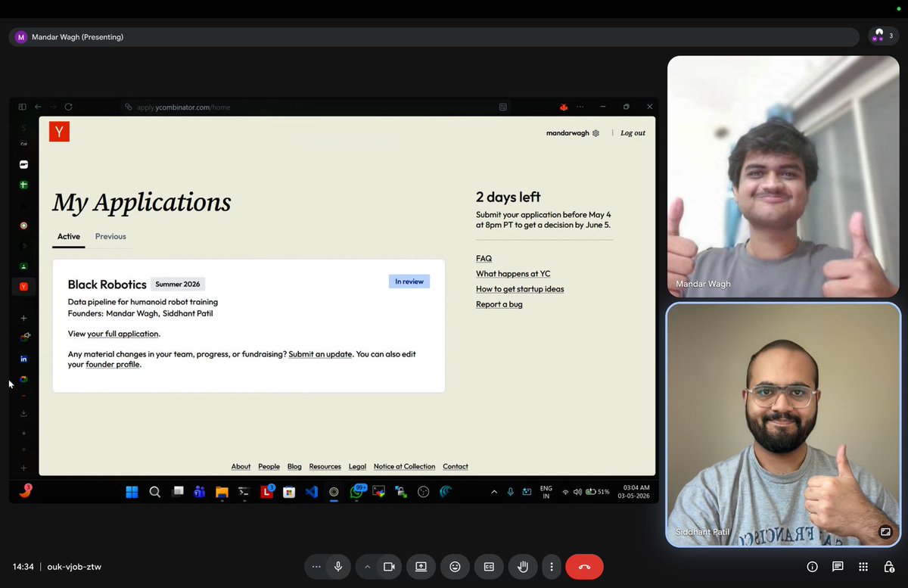Open Microsoft Teams from the taskbar
Image resolution: width=908 pixels, height=588 pixels.
(x=199, y=492)
